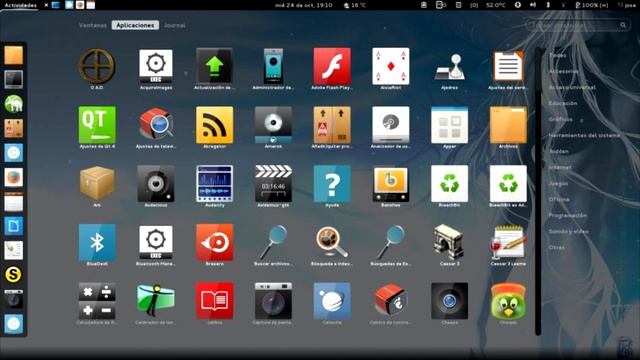
Task: Open the Analizador de uso de disco
Action: 391,125
